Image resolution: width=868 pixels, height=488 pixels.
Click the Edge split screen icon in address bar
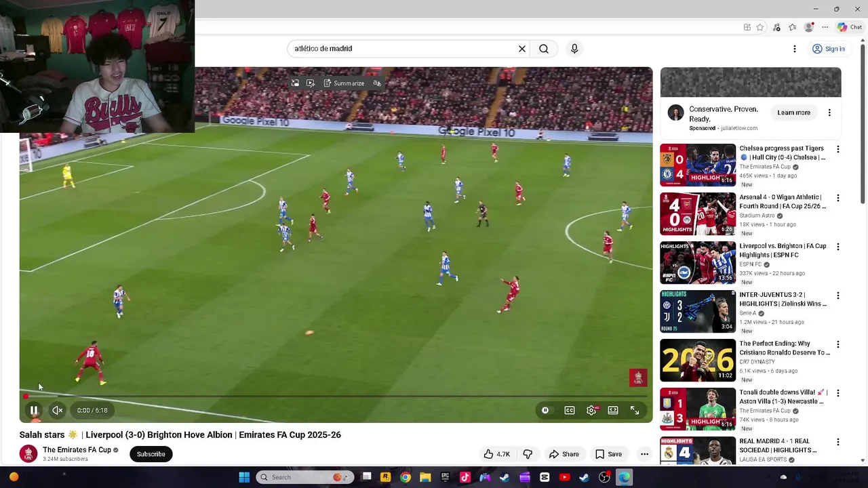[x=747, y=27]
